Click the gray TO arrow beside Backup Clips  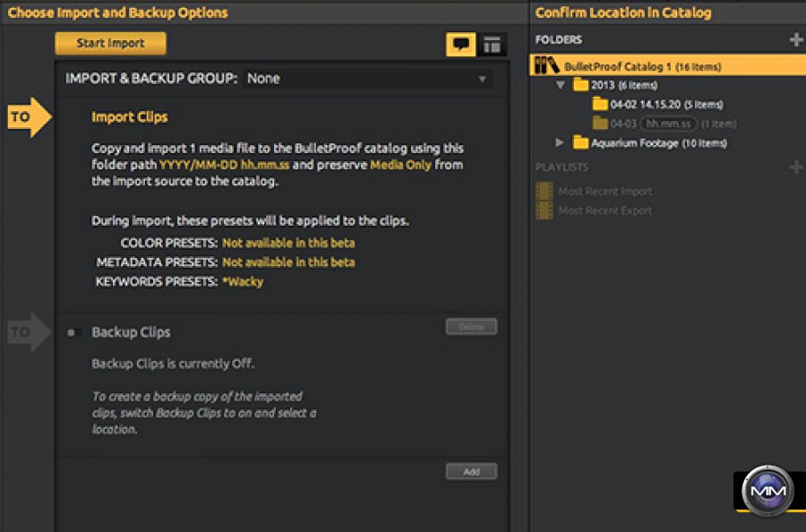[x=30, y=332]
